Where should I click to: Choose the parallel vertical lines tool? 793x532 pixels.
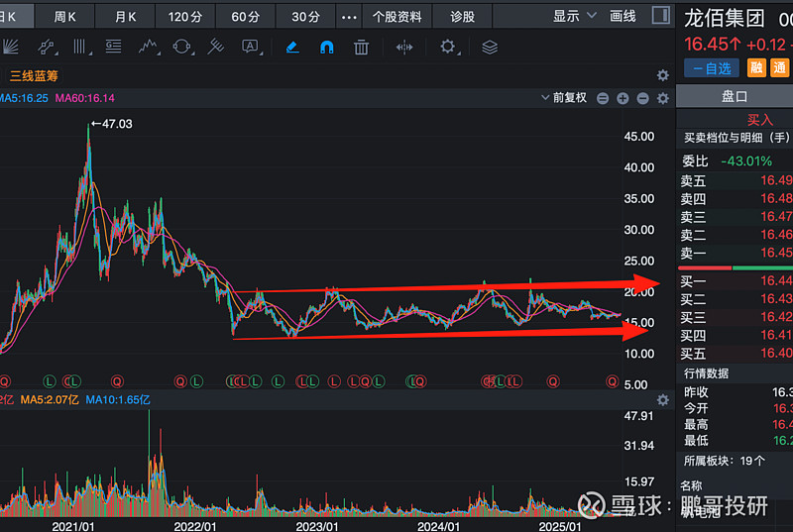(x=81, y=47)
